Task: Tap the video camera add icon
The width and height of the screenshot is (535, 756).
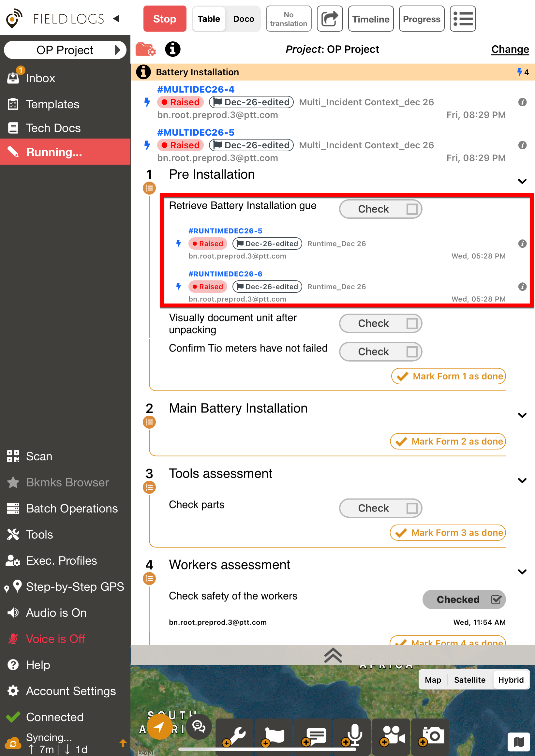Action: [392, 734]
